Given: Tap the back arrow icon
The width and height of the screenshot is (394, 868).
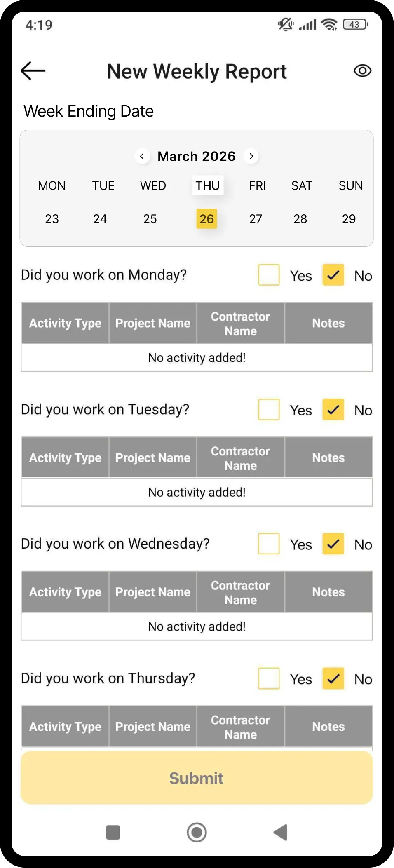Looking at the screenshot, I should [x=33, y=70].
